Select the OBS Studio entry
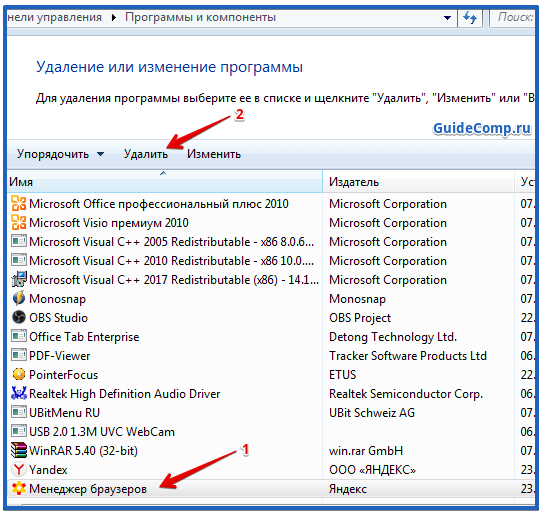 (58, 317)
